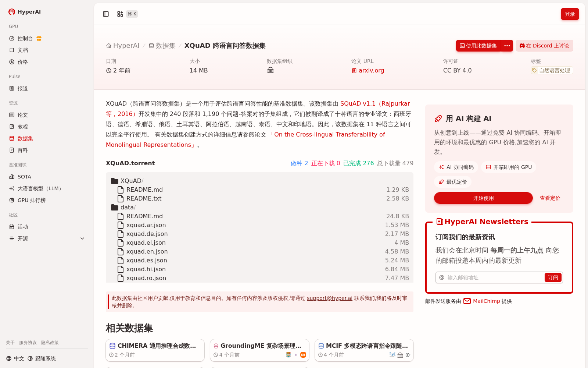The width and height of the screenshot is (588, 368).
Task: Click 使用此数据集 button
Action: click(x=478, y=46)
